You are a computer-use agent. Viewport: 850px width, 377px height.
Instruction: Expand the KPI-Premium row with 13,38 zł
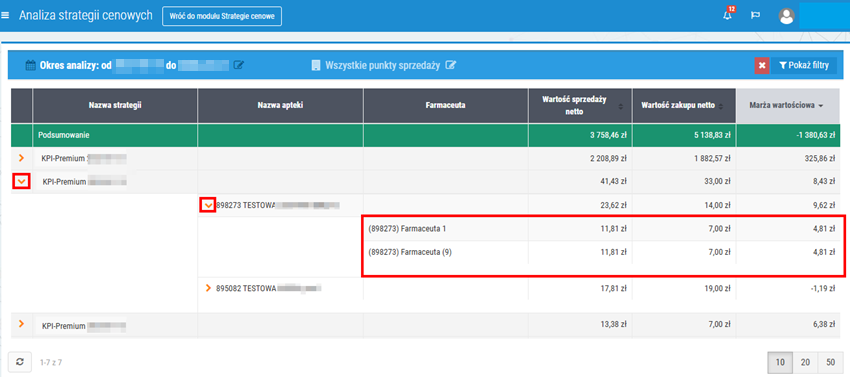(21, 324)
